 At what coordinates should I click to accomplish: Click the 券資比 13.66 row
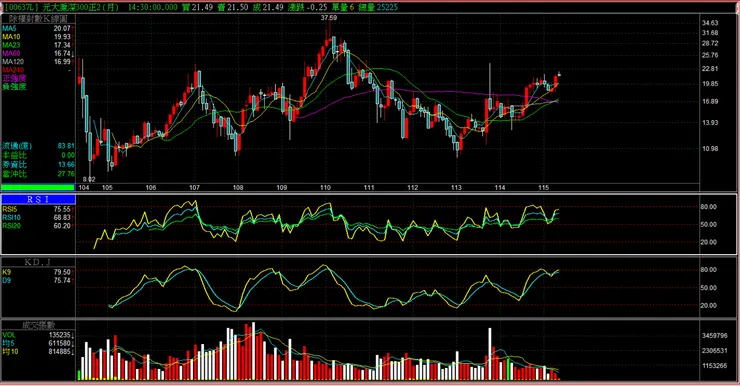coord(38,165)
